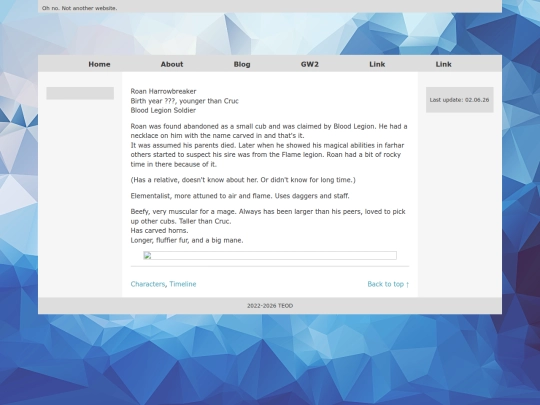
Task: Click the 'Has carved horns.' line
Action: click(159, 231)
